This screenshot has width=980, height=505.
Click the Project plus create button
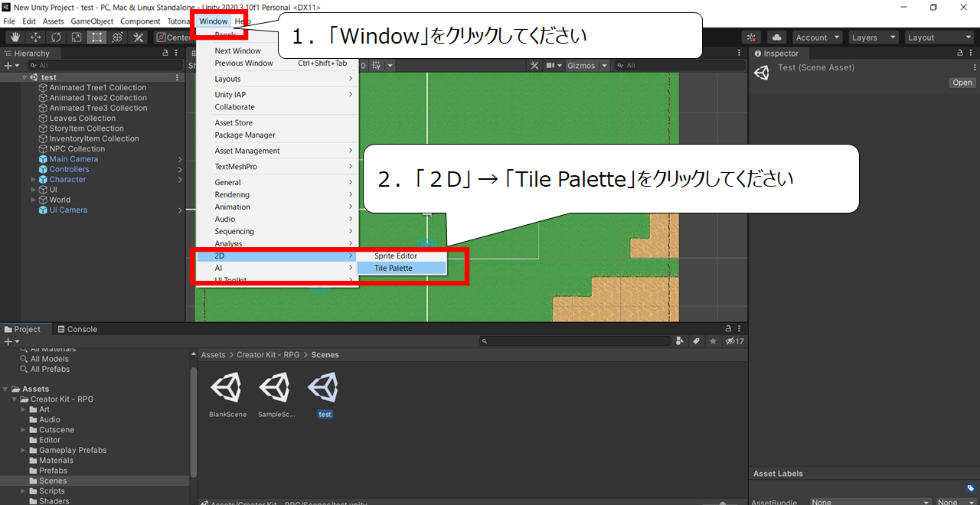tap(10, 341)
